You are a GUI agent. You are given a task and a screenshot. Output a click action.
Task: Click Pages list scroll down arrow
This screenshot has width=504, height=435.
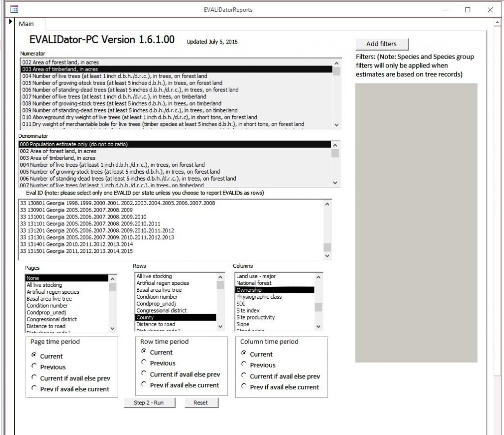(113, 328)
